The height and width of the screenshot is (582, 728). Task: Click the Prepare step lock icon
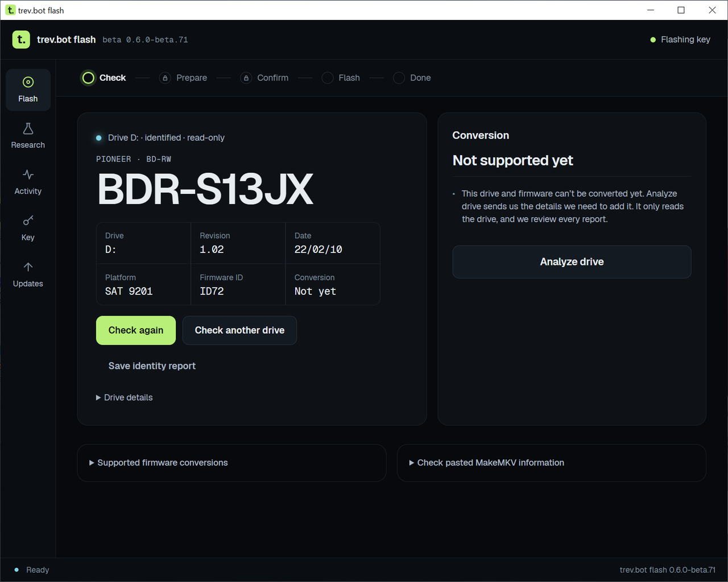[165, 78]
